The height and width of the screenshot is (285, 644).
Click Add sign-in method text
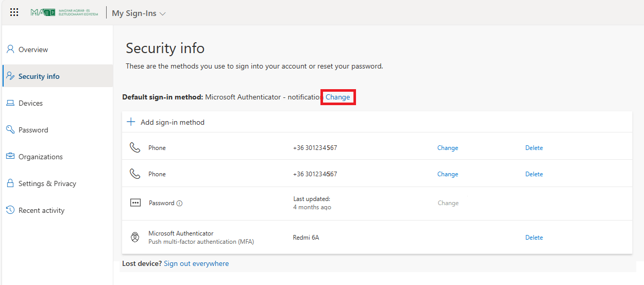(172, 122)
